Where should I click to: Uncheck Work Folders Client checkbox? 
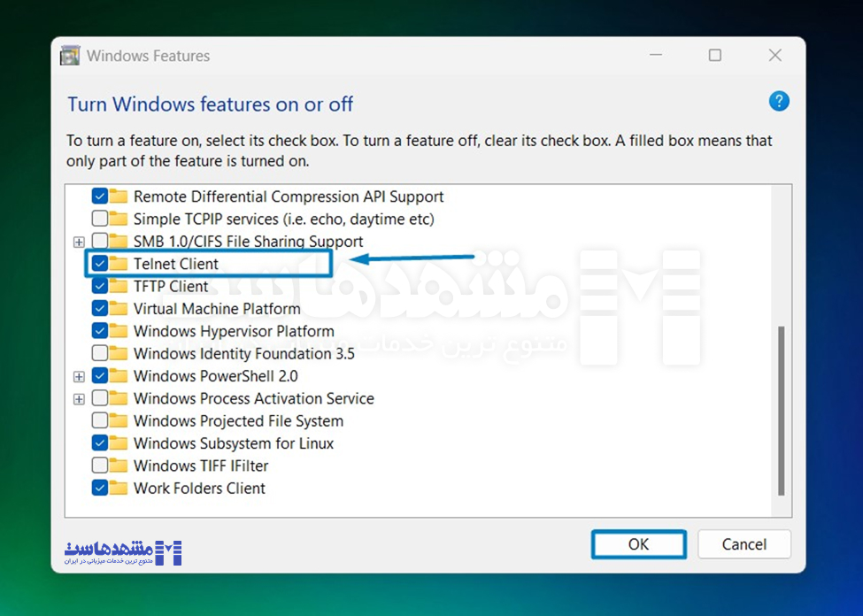click(100, 488)
